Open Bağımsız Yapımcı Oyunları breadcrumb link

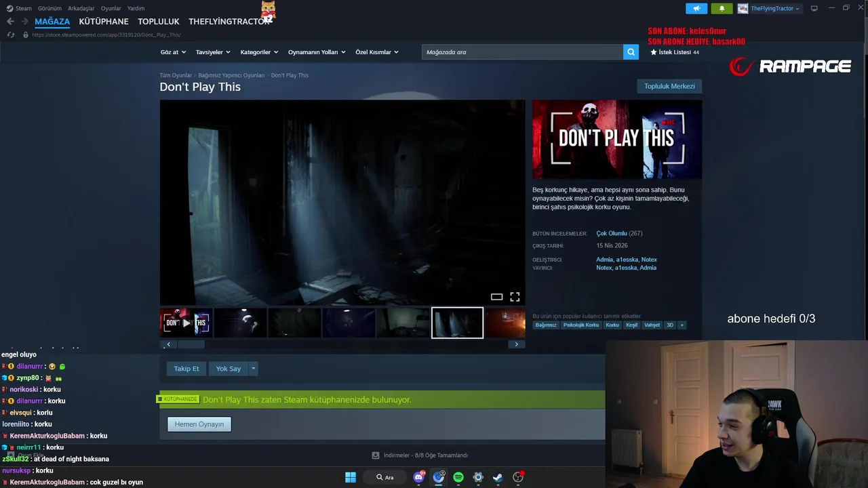tap(231, 75)
